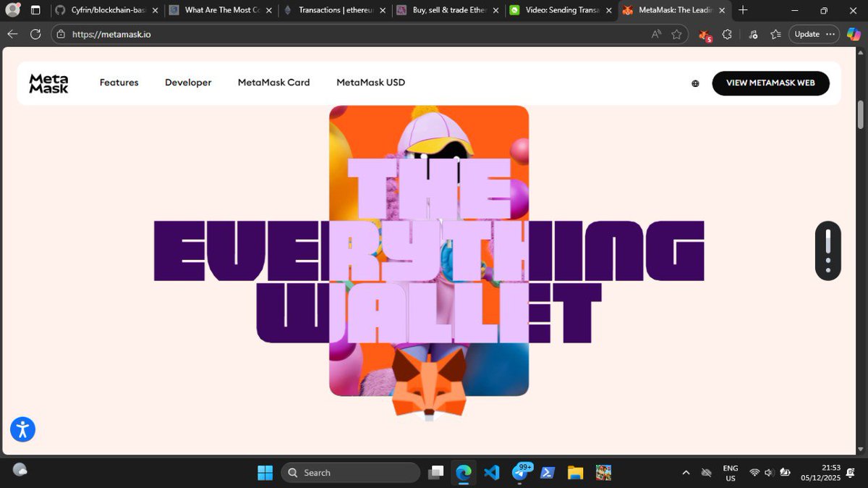Click the MetaMask fox logo graphic
Screen dimensions: 868x488
429,384
